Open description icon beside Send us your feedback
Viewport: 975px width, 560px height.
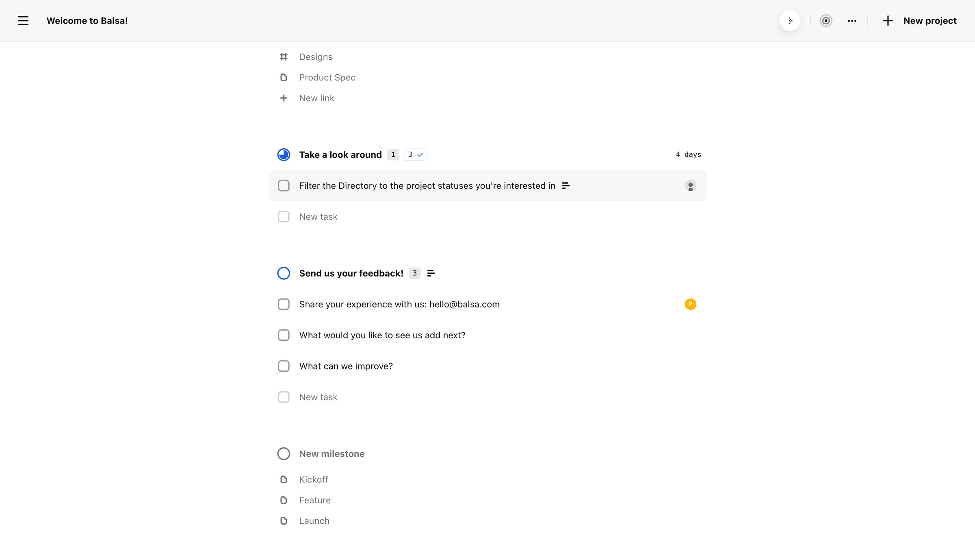(x=431, y=273)
